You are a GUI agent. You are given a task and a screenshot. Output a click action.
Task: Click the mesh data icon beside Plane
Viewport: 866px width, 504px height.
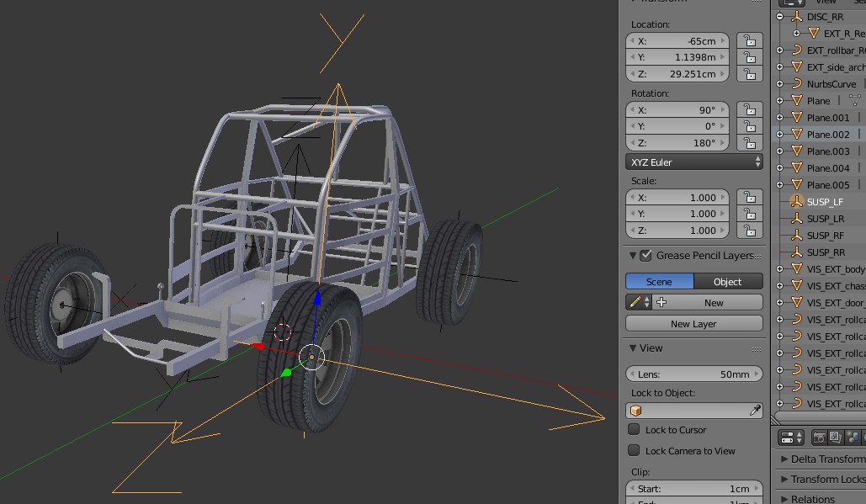click(854, 100)
